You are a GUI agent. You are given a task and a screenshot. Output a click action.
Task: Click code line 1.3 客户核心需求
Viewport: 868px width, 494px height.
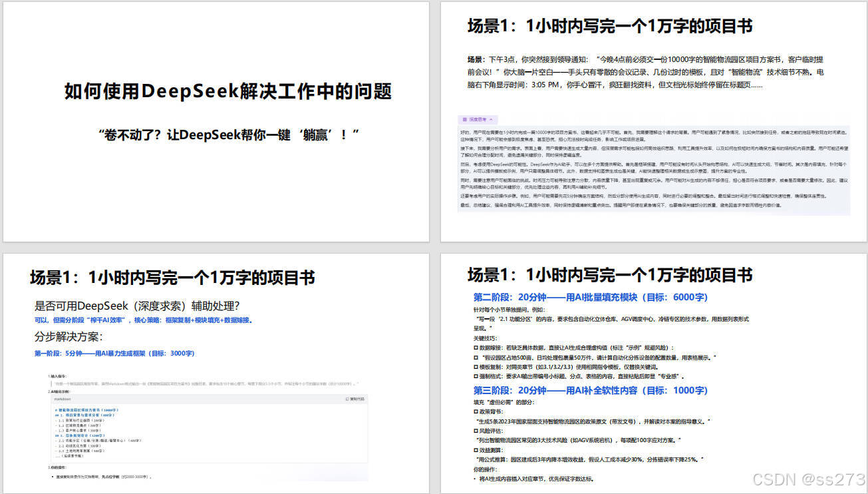coord(78,431)
